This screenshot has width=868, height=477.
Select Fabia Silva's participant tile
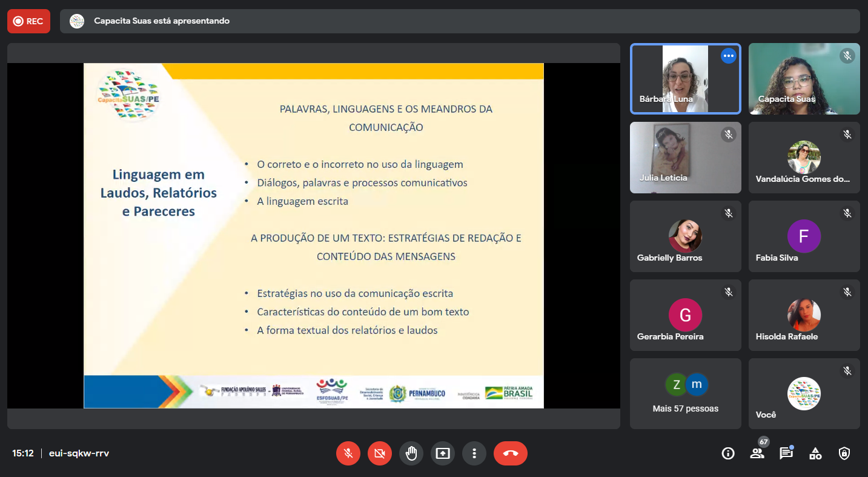pyautogui.click(x=804, y=236)
